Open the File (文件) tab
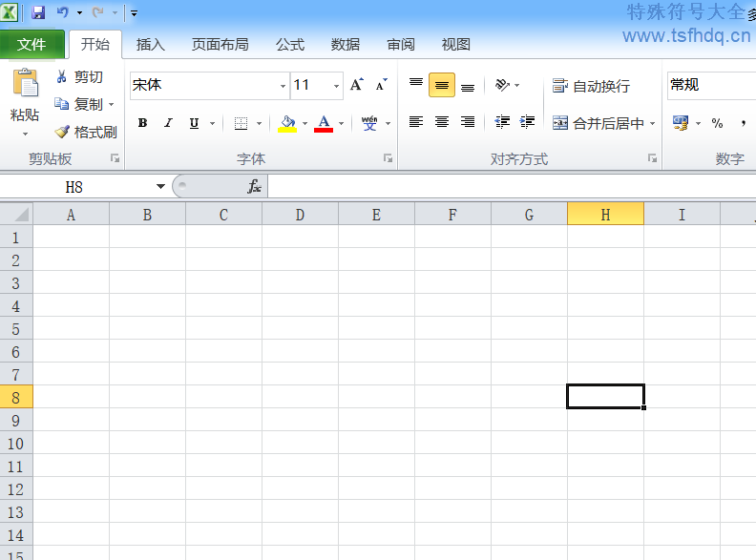This screenshot has width=756, height=560. click(x=31, y=44)
